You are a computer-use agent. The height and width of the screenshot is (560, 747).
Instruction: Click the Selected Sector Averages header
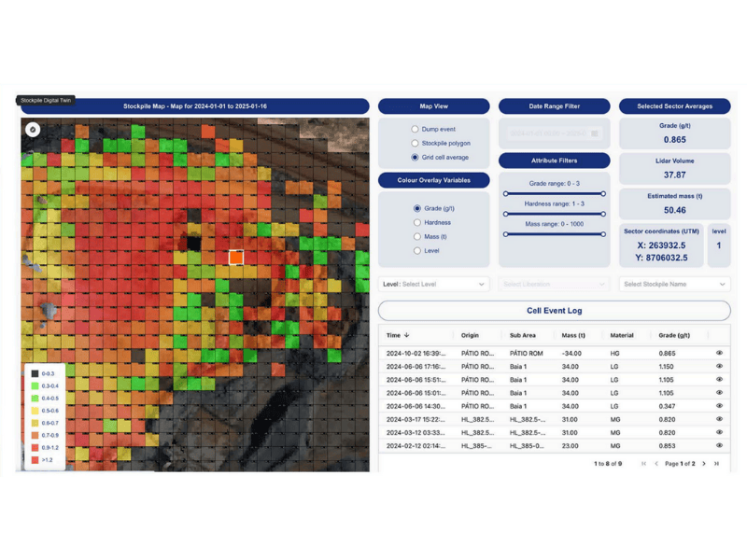tap(674, 105)
